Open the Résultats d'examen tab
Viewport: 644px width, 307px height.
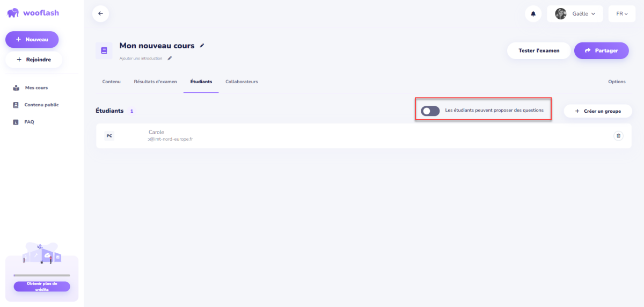coord(155,82)
